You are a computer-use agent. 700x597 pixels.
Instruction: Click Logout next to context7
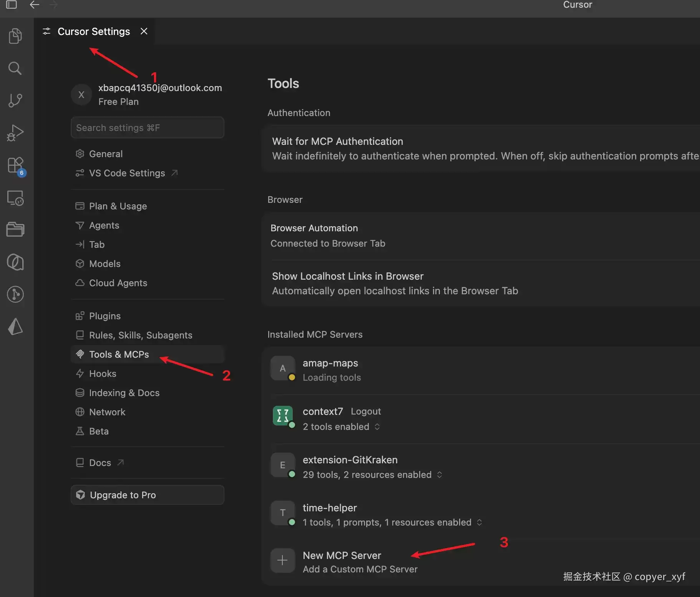coord(366,411)
